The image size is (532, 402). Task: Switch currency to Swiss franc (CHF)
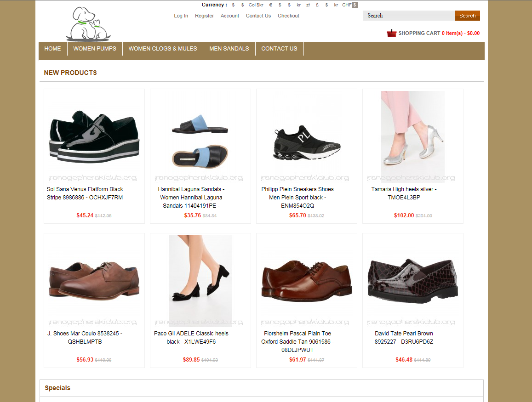click(346, 5)
